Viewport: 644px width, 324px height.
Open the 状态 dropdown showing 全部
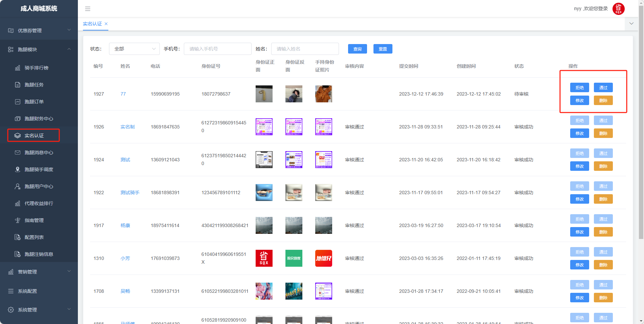click(x=134, y=49)
